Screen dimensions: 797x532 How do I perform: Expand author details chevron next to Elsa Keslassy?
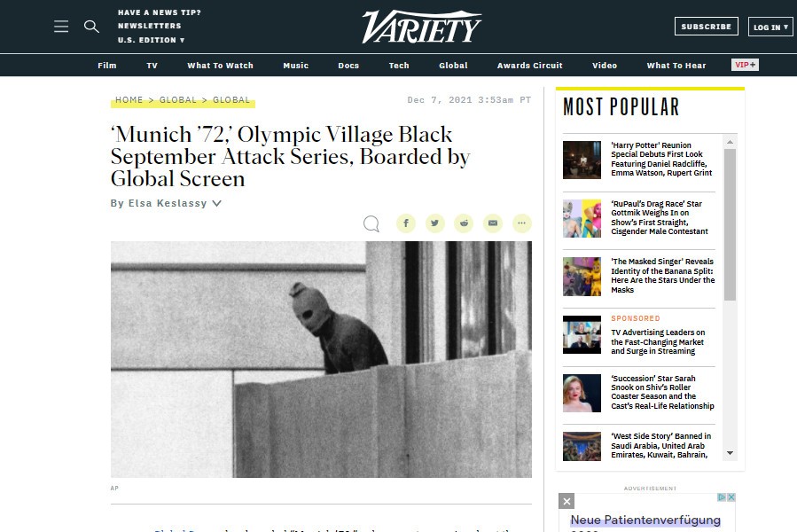[217, 203]
